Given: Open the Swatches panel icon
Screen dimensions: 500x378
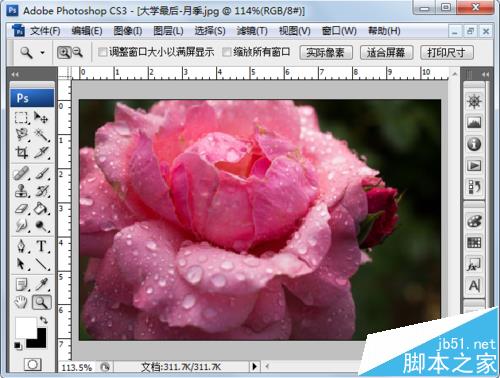Looking at the screenshot, I should (x=474, y=243).
